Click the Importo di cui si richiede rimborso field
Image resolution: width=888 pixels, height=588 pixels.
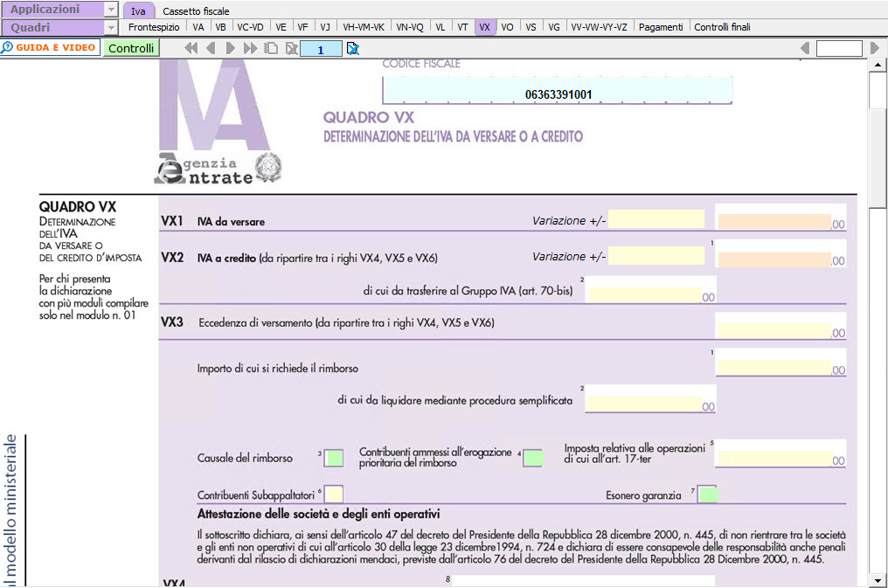(774, 368)
